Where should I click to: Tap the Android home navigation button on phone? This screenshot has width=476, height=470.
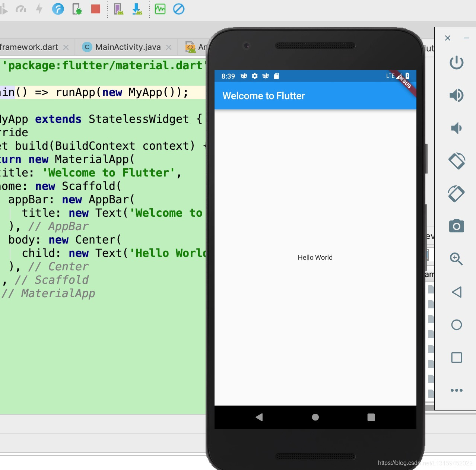(x=315, y=417)
